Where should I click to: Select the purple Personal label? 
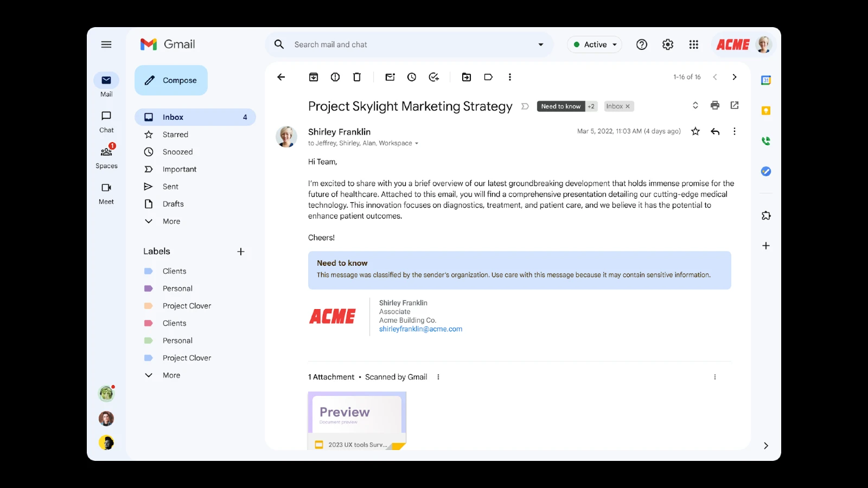[x=177, y=288]
